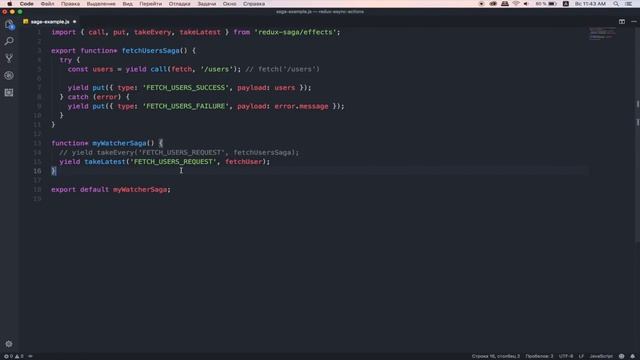Open the Окно menu

(229, 4)
